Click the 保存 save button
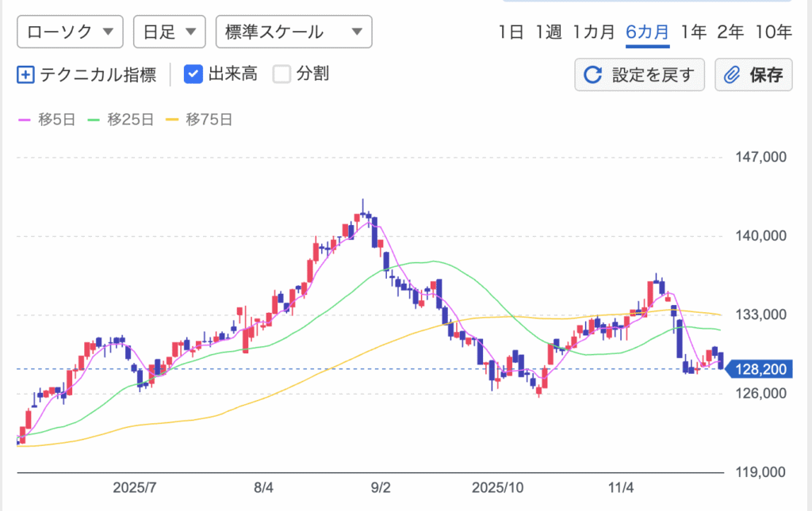The width and height of the screenshot is (812, 511). coord(753,75)
